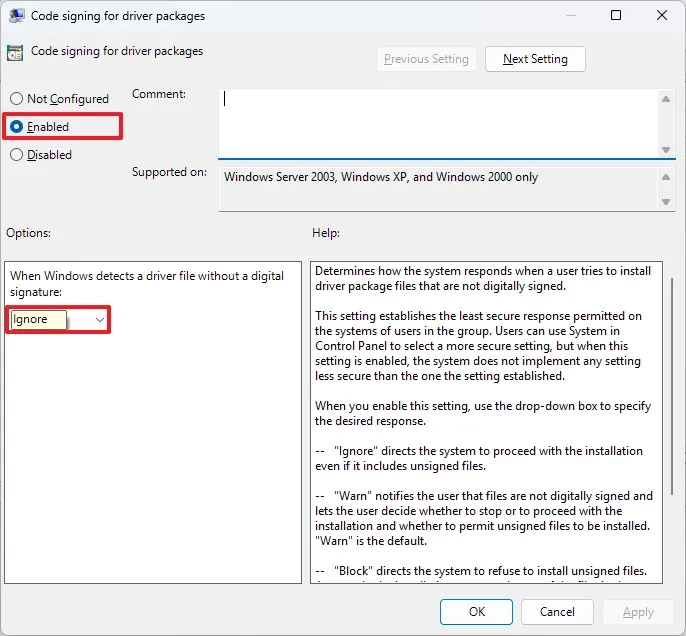Select the Disabled radio option
Image resolution: width=686 pixels, height=636 pixels.
[16, 154]
